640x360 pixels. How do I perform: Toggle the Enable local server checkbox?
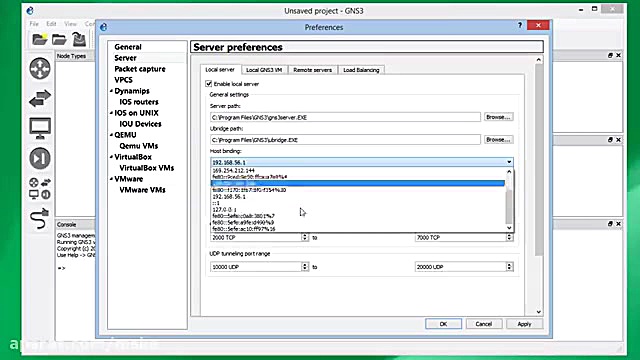point(209,84)
